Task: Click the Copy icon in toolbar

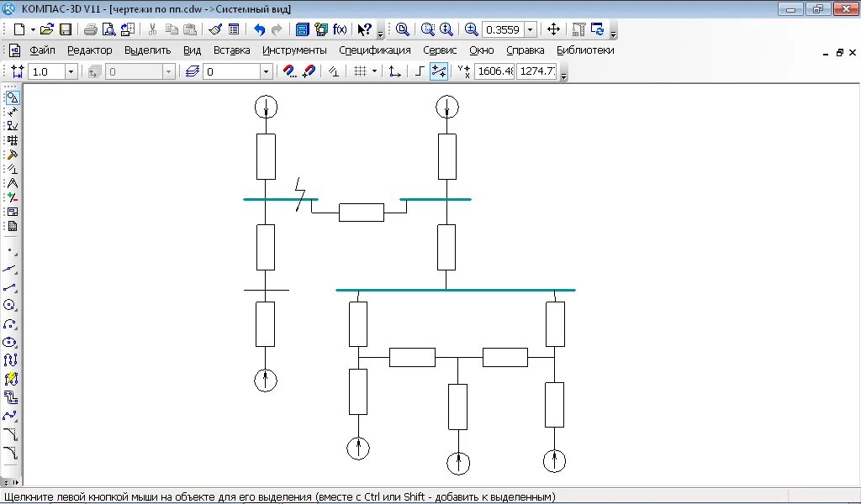Action: [172, 29]
